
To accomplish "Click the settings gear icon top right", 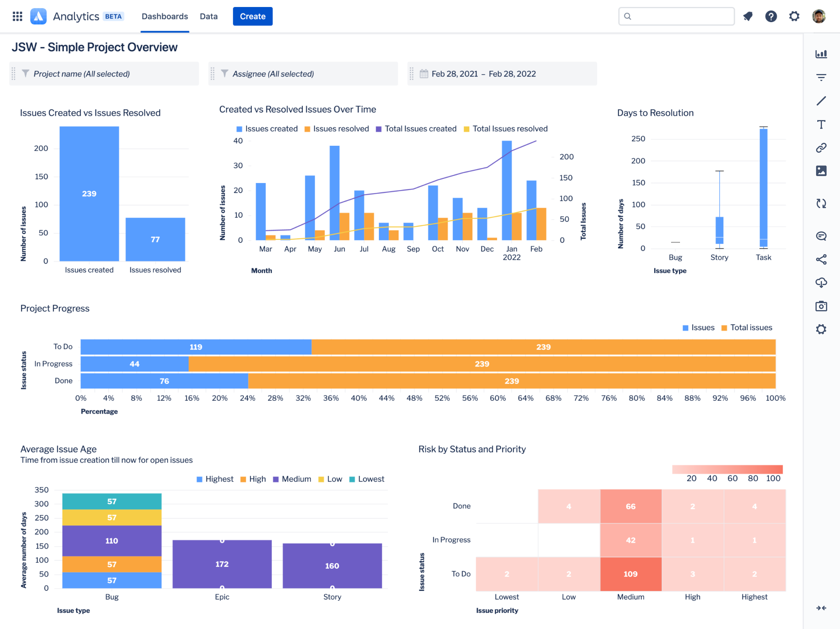I will (794, 16).
